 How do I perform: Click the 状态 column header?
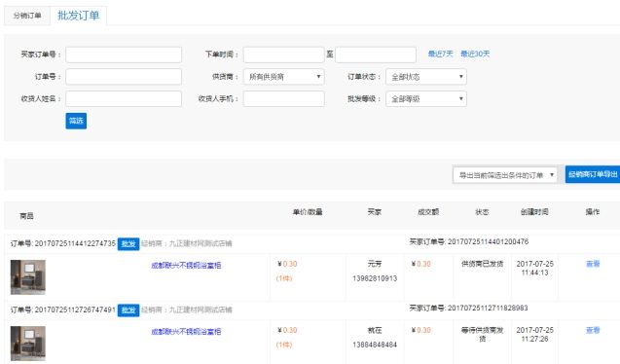coord(482,212)
